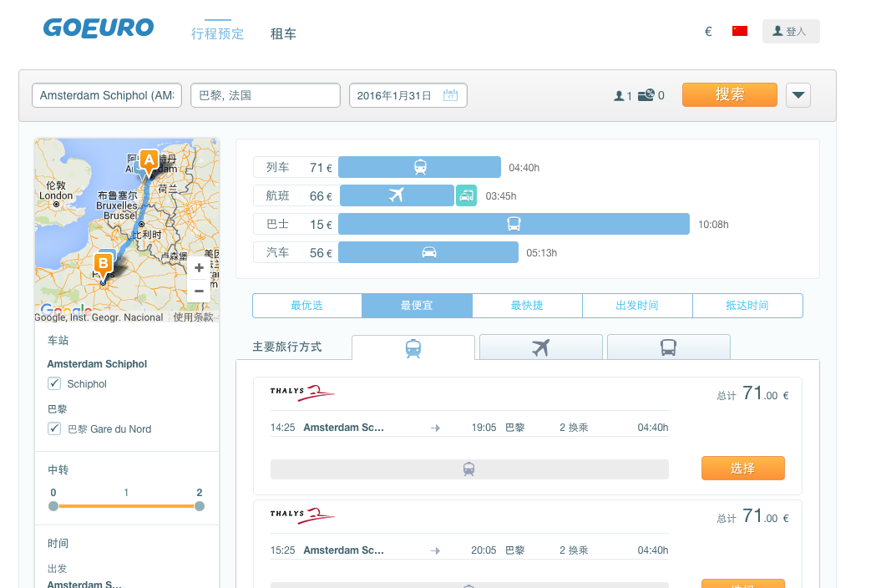Click the 时间 time filter heading

click(x=58, y=543)
